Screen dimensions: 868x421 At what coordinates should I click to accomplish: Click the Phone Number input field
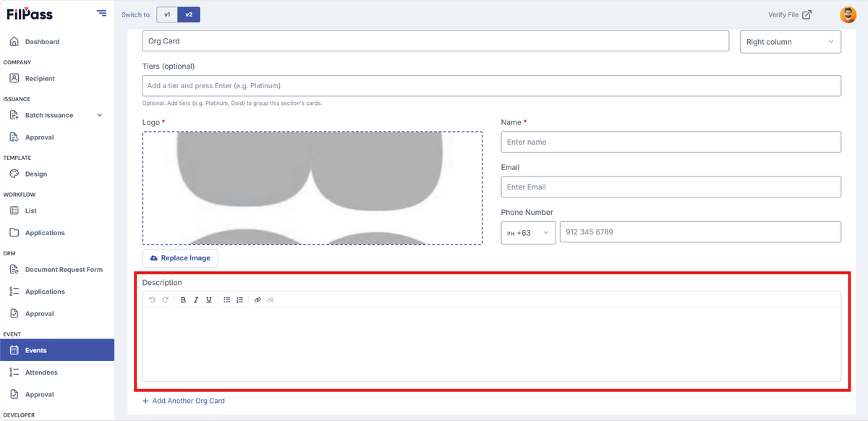tap(700, 232)
